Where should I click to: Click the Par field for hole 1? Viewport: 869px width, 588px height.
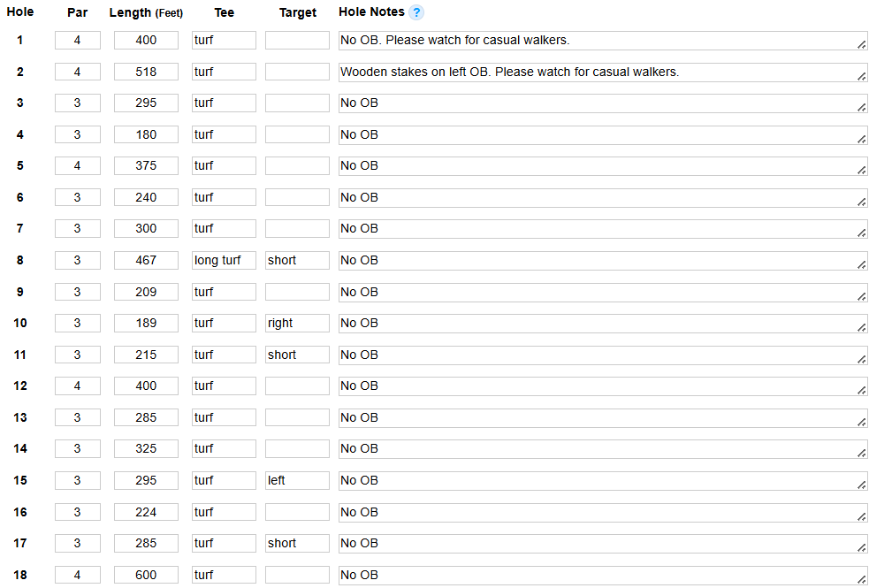click(78, 41)
